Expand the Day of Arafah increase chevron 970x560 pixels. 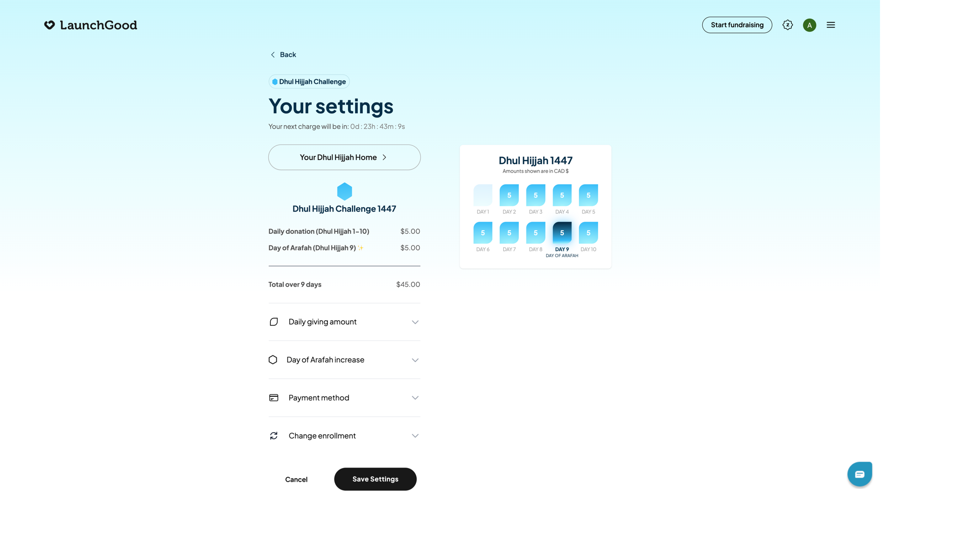point(415,360)
